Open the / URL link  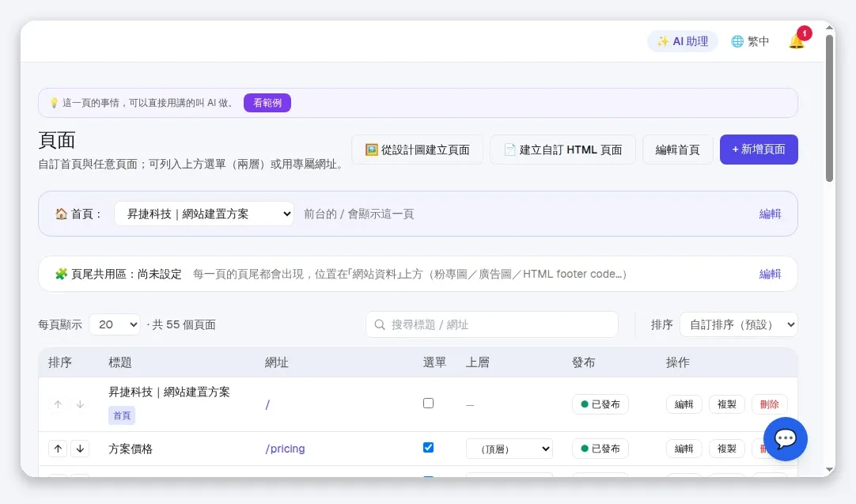(x=267, y=404)
